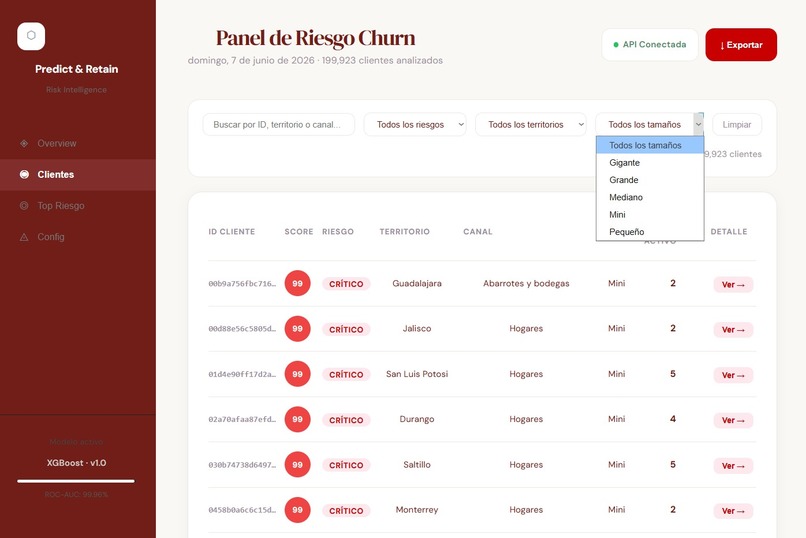Click client ID 00b9a756fbc716
The height and width of the screenshot is (538, 806).
click(242, 284)
